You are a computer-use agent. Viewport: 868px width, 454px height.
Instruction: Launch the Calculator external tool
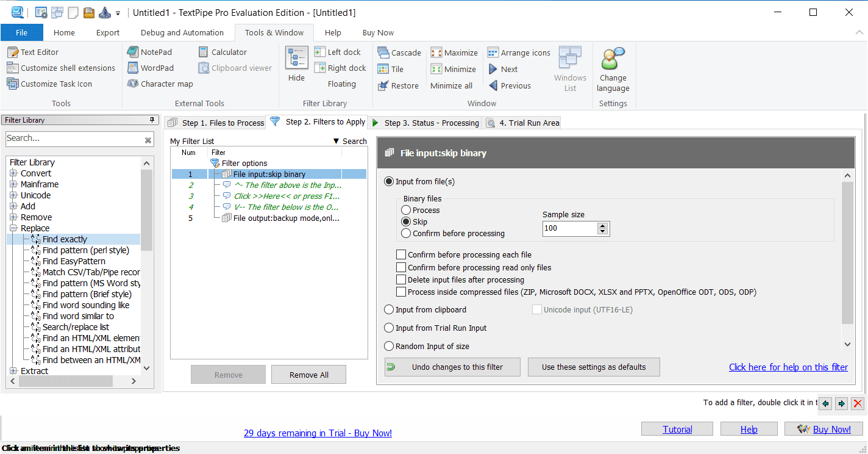point(222,52)
